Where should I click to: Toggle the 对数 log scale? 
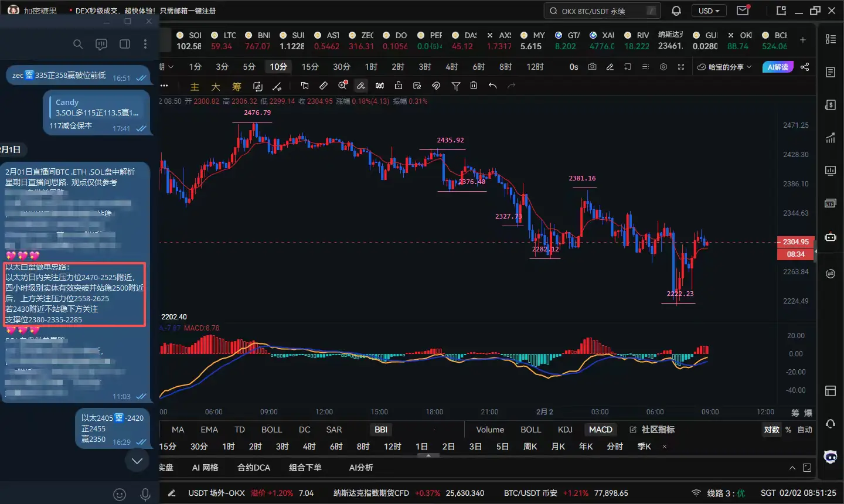click(772, 430)
